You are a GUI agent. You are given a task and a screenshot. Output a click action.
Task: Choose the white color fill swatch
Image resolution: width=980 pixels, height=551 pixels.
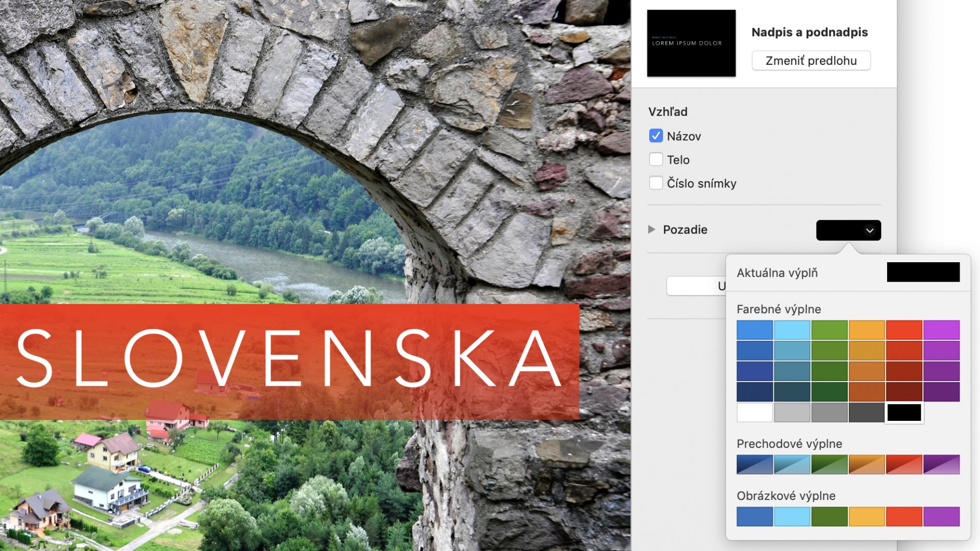754,412
